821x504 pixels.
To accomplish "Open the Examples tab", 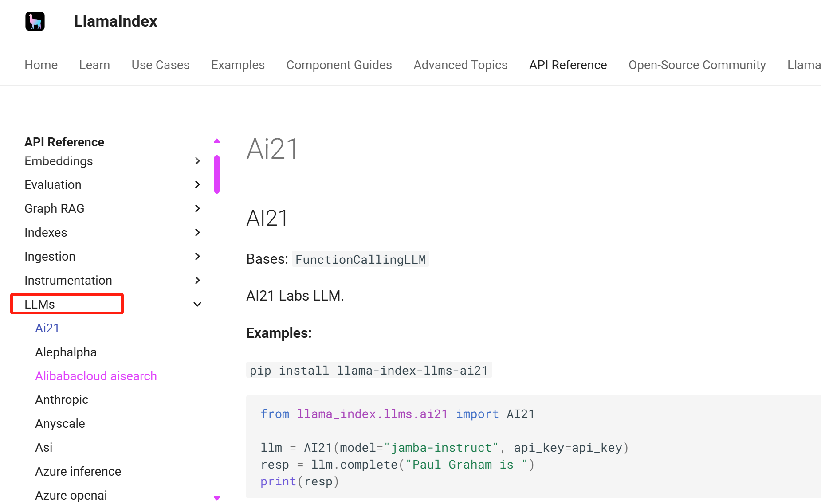I will [238, 65].
